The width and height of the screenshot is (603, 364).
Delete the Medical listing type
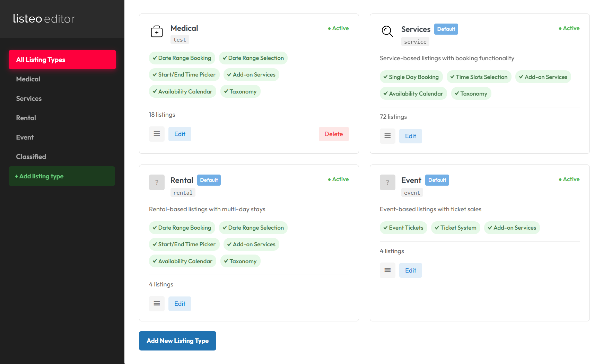[x=333, y=134]
